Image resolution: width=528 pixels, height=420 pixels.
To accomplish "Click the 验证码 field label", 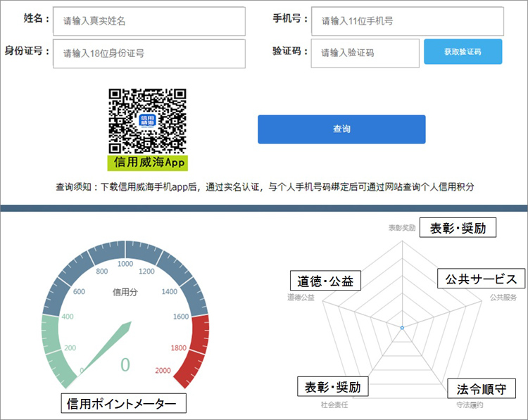I will pos(290,51).
